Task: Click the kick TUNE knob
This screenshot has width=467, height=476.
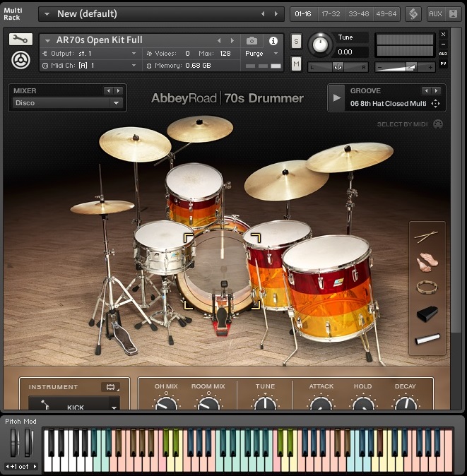Action: [x=265, y=403]
